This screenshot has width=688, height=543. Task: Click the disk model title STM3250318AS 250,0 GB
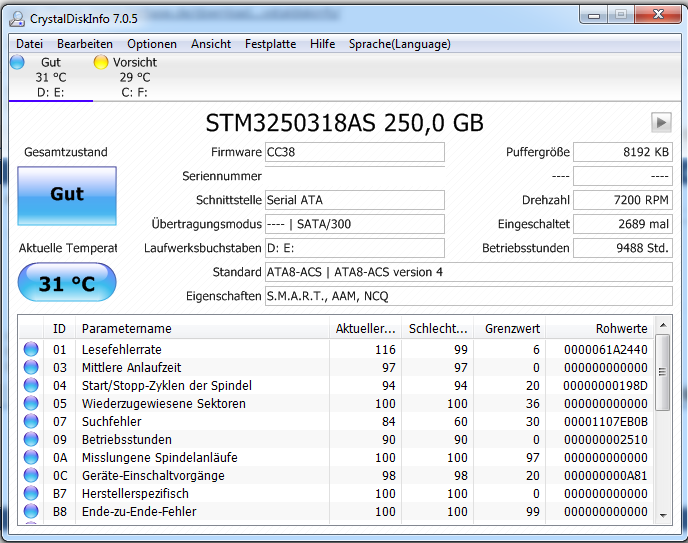click(x=344, y=123)
